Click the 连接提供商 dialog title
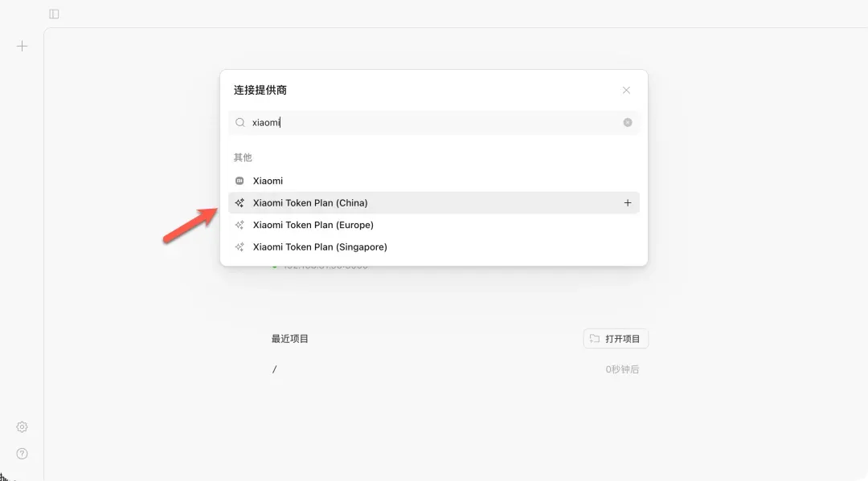This screenshot has height=481, width=868. pyautogui.click(x=260, y=90)
